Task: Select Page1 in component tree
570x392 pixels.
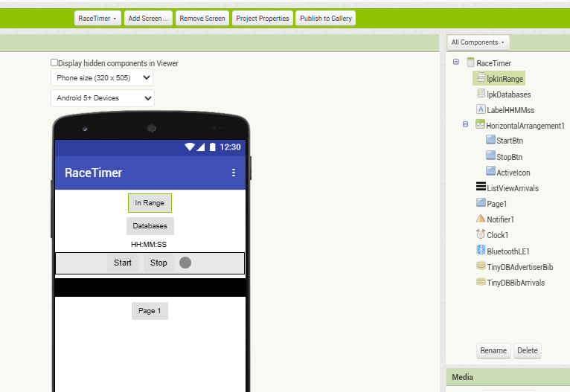Action: [x=496, y=204]
